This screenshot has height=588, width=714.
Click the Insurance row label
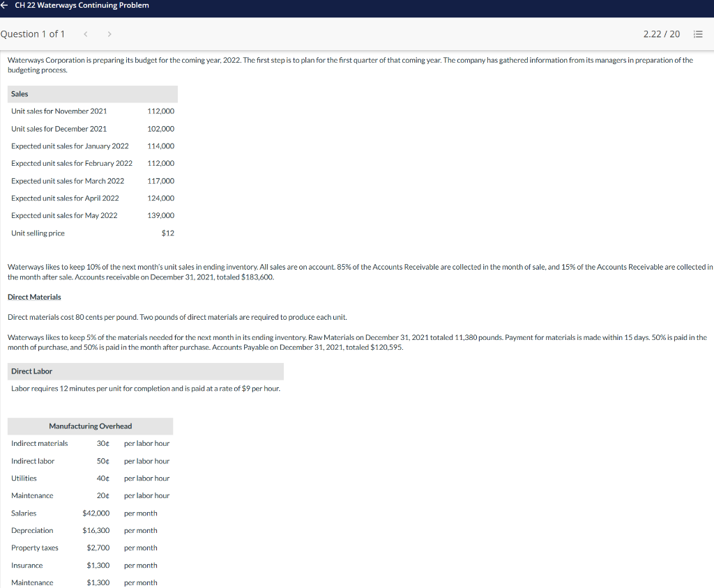pyautogui.click(x=27, y=565)
